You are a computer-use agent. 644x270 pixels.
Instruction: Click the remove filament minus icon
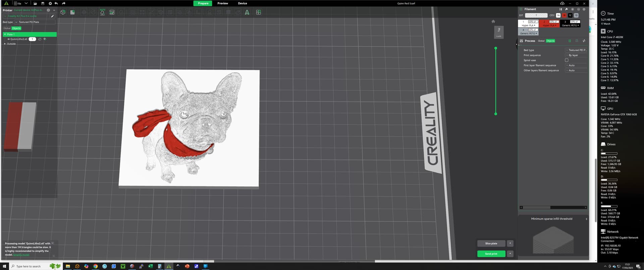click(578, 9)
